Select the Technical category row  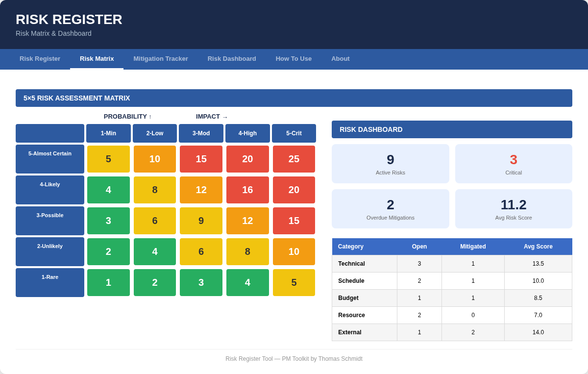pyautogui.click(x=452, y=264)
